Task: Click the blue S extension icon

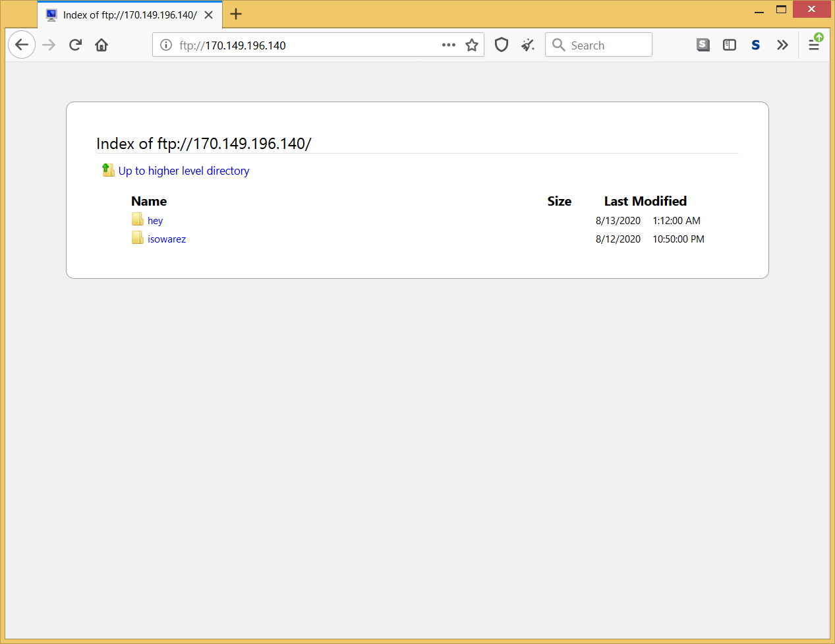Action: click(x=756, y=45)
